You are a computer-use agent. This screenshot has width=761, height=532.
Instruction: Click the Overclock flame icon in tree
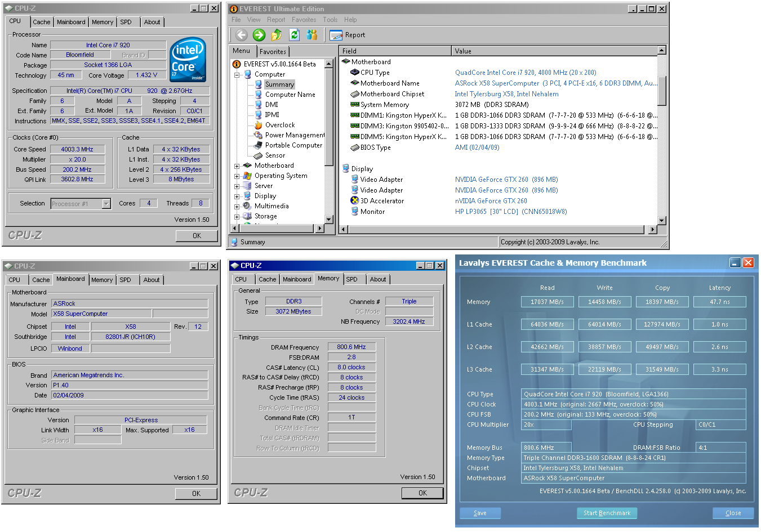tap(259, 125)
